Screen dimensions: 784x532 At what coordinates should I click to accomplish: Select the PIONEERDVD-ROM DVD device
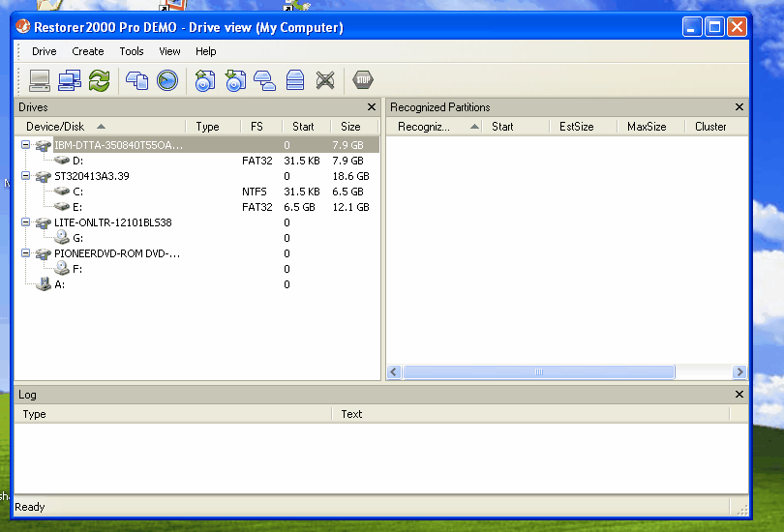tap(197, 253)
